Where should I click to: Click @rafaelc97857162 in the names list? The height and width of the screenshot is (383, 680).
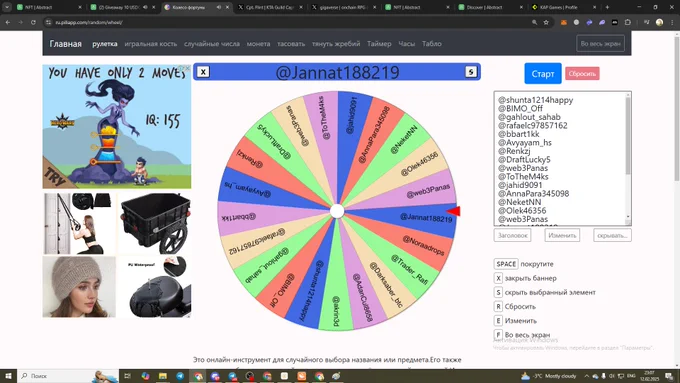[x=533, y=125]
